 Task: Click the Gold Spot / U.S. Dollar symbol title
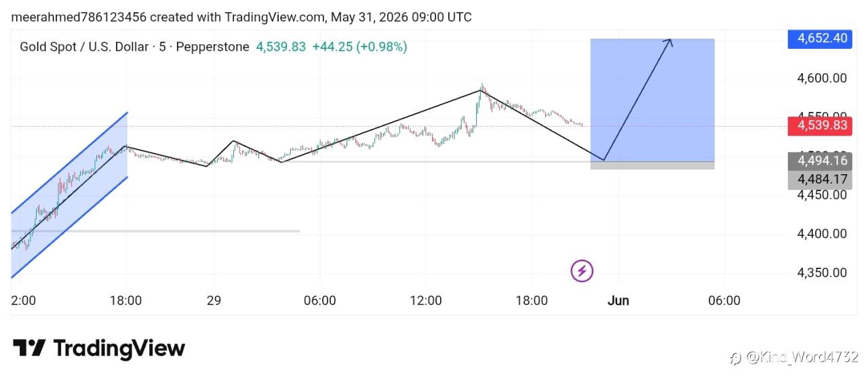pos(84,47)
